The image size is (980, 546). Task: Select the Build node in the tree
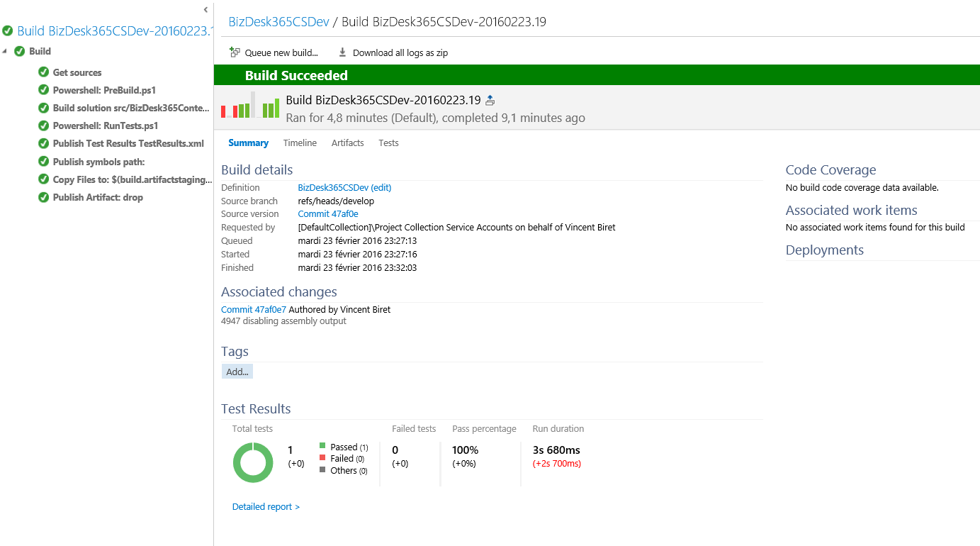click(x=40, y=51)
